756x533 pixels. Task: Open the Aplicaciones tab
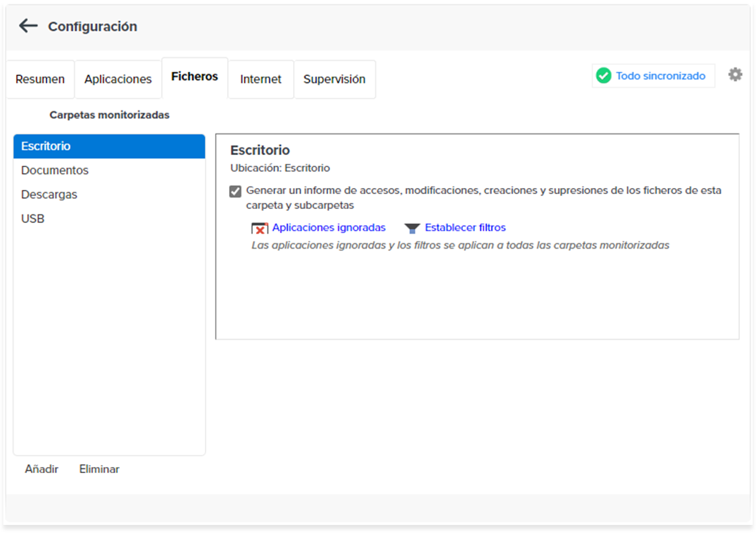coord(118,79)
